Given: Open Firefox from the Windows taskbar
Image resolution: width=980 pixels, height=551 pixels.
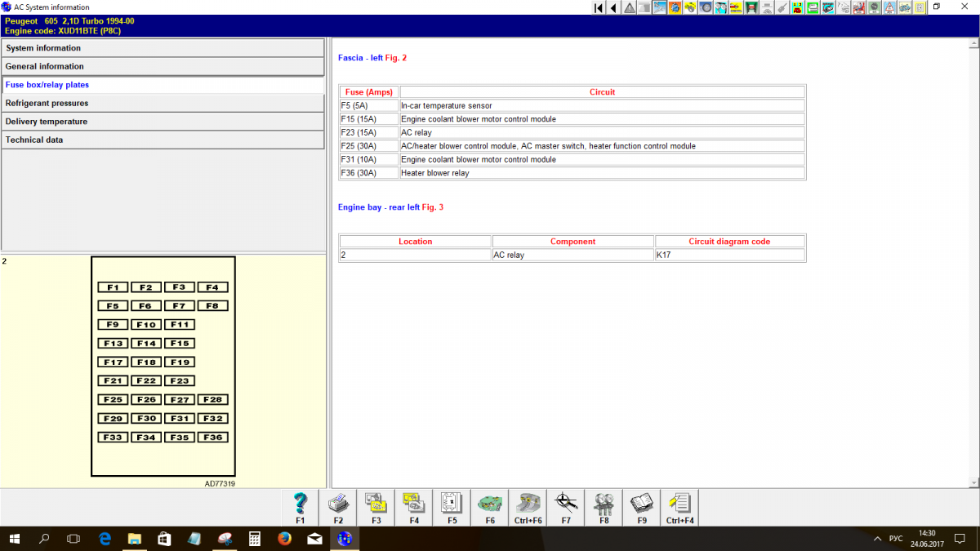Looking at the screenshot, I should (x=284, y=539).
